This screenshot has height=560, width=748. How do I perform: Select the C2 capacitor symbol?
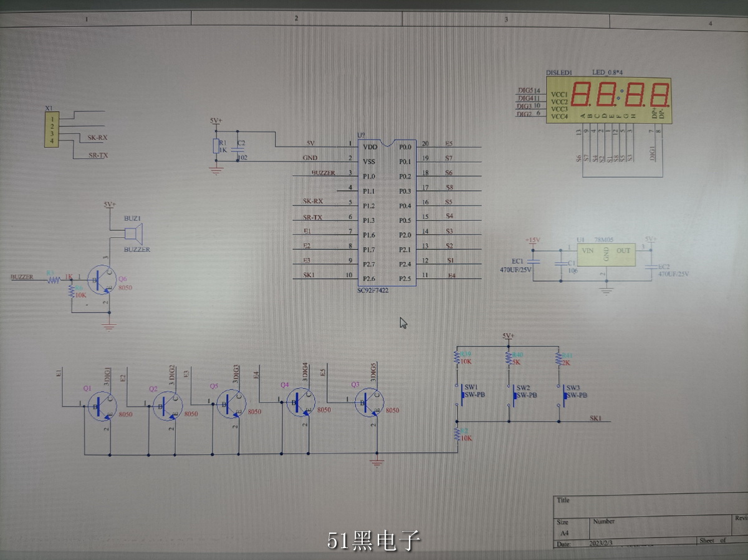coord(237,150)
